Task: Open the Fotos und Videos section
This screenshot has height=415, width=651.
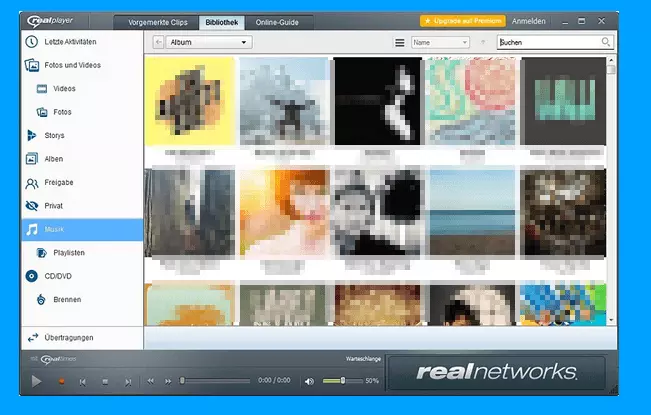Action: [82, 65]
